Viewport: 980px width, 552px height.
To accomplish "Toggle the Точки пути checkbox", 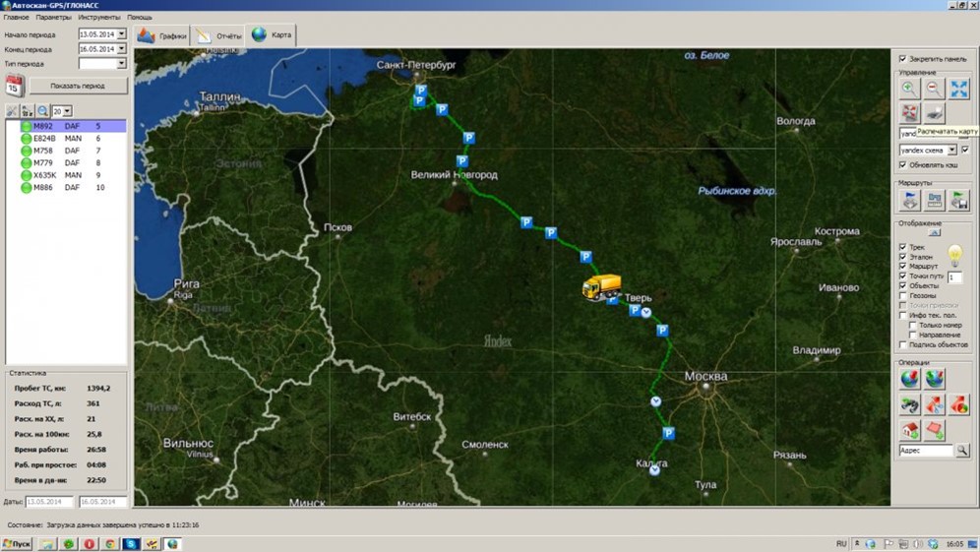I will click(902, 276).
